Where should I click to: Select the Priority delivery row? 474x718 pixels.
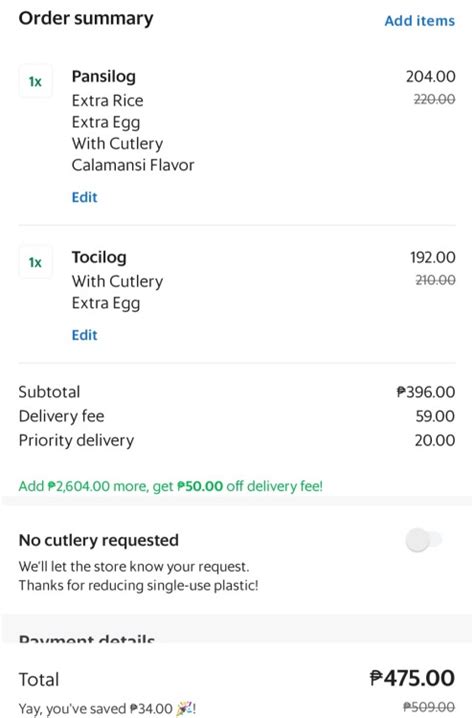tap(237, 441)
